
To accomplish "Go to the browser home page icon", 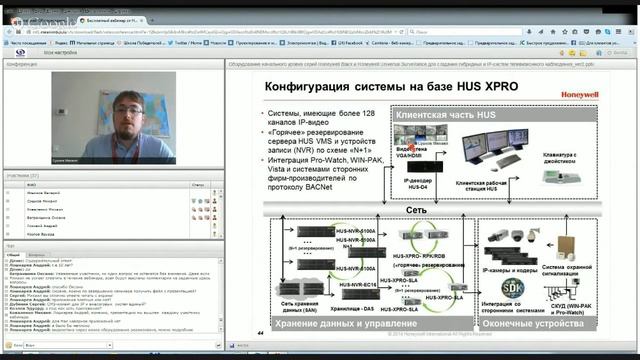I will point(553,31).
